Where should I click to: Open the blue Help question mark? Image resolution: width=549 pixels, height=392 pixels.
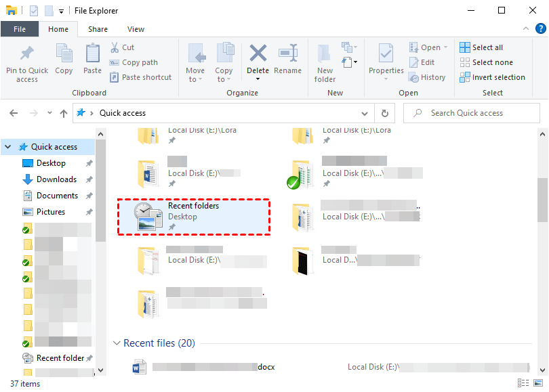pyautogui.click(x=541, y=28)
